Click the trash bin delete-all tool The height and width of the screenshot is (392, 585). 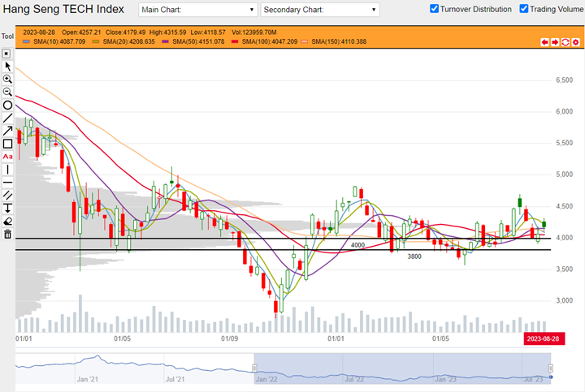pos(7,234)
